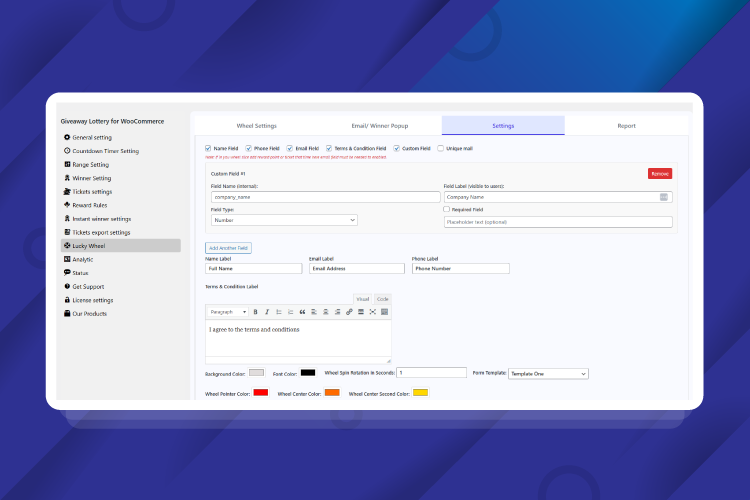This screenshot has height=500, width=750.
Task: Click the Italic formatting icon
Action: click(x=267, y=312)
